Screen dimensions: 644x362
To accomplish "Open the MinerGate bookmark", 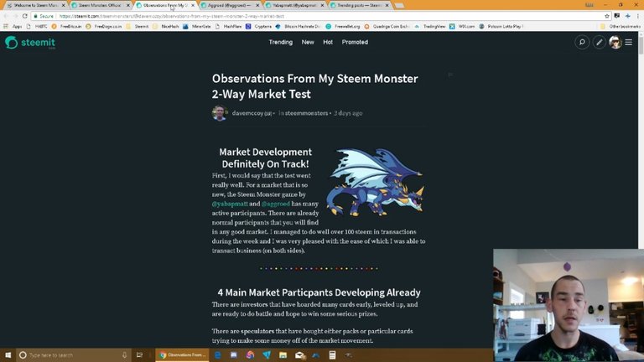I will click(x=197, y=26).
